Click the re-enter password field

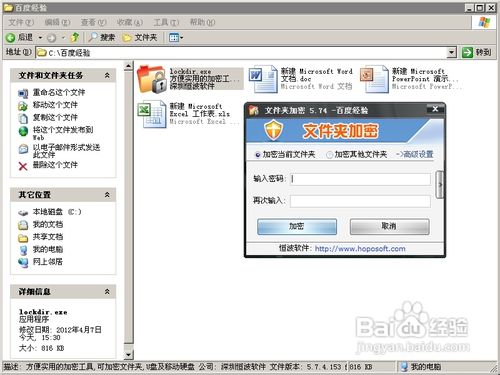(360, 201)
